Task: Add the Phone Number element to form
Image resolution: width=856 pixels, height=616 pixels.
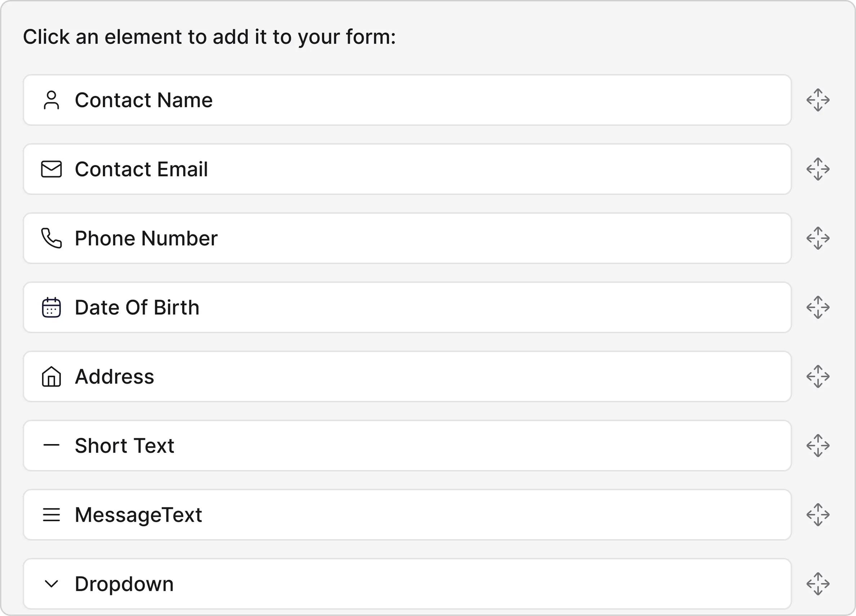Action: 407,238
